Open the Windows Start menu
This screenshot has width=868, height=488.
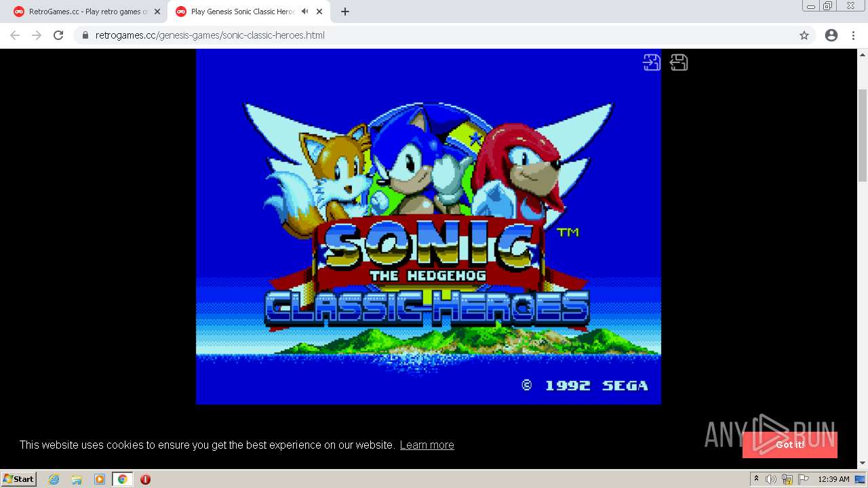(19, 479)
